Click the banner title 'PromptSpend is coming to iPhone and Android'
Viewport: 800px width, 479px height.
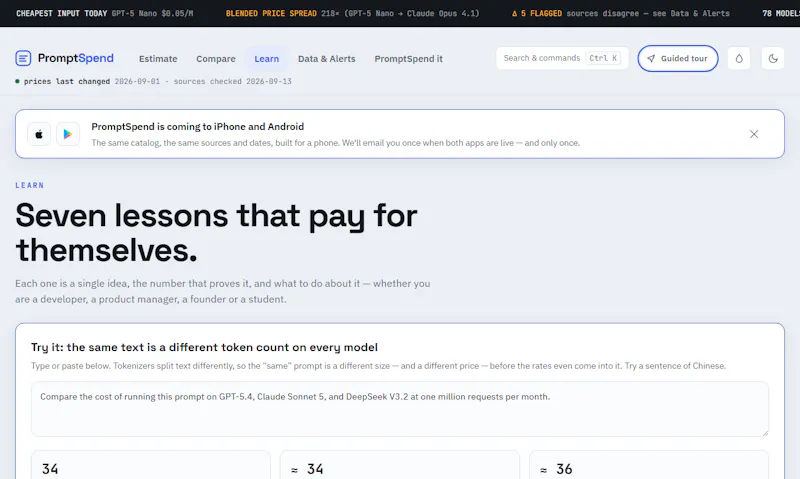coord(197,127)
